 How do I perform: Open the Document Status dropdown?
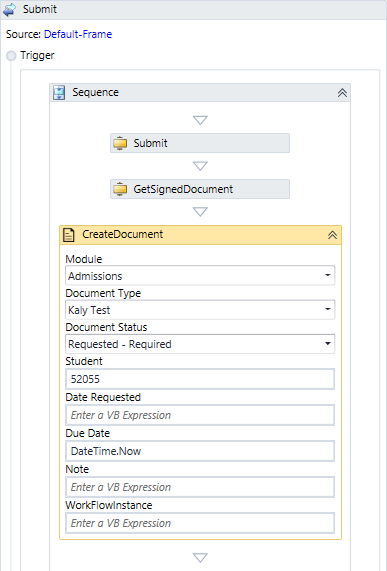coord(200,344)
